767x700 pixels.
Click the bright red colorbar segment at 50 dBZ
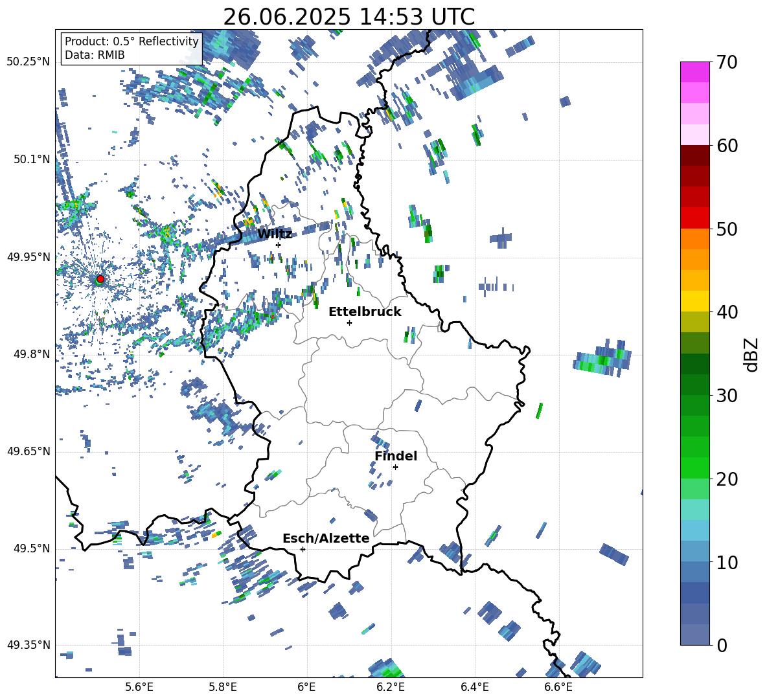tap(694, 218)
